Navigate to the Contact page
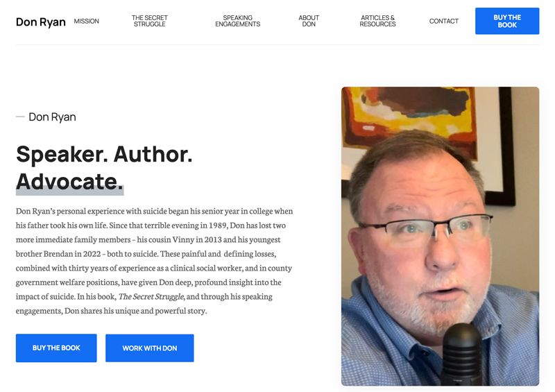Viewport: 555px width, 392px height. coord(443,22)
